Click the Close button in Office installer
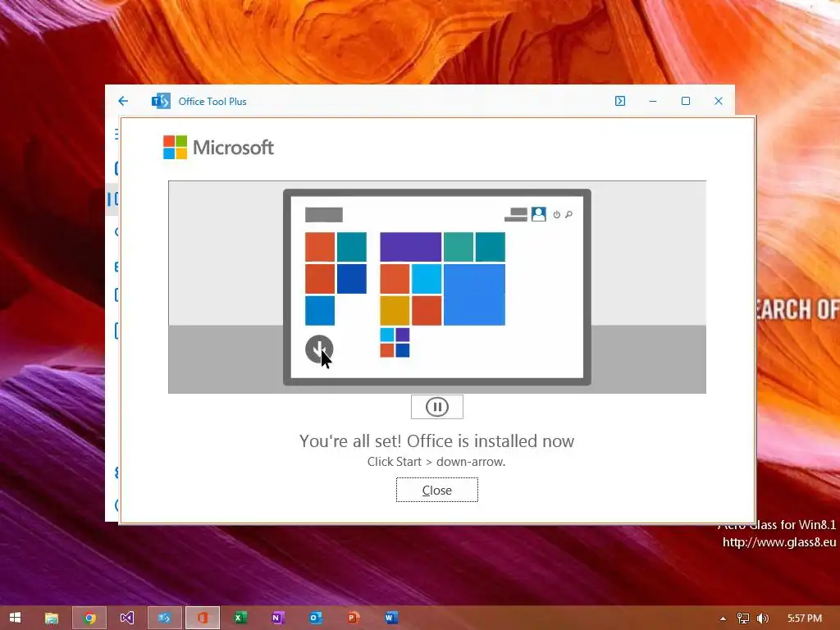The height and width of the screenshot is (630, 840). click(x=436, y=490)
